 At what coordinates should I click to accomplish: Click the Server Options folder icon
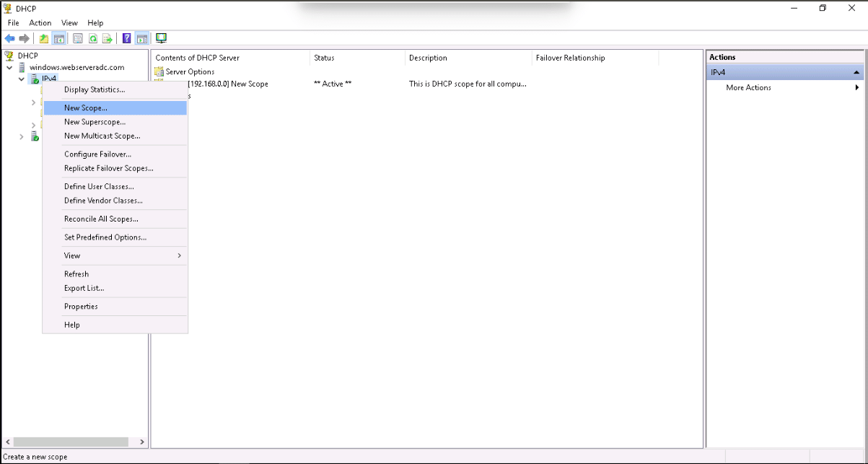coord(159,71)
